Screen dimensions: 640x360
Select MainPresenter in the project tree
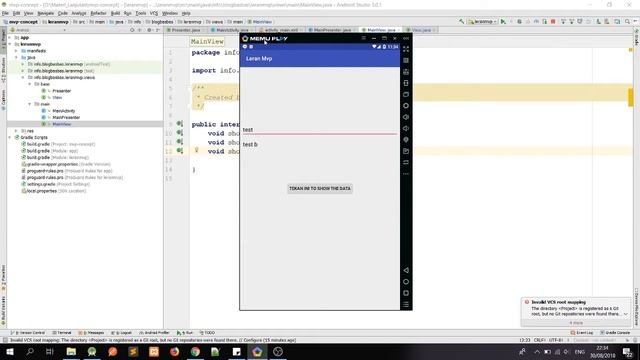tap(66, 118)
